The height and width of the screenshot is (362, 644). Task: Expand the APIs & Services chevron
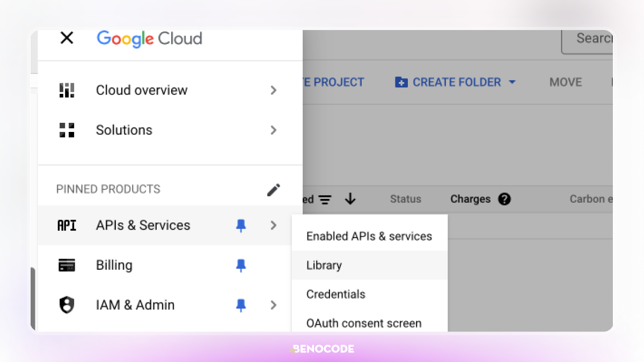tap(274, 225)
